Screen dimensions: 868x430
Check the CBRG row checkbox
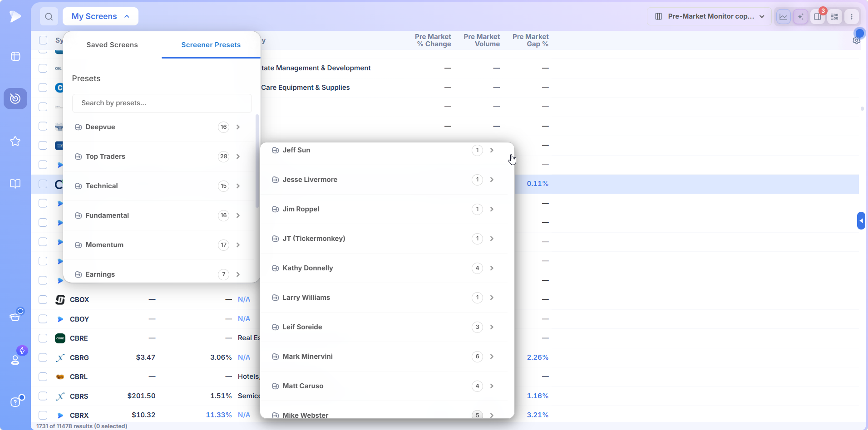(43, 357)
